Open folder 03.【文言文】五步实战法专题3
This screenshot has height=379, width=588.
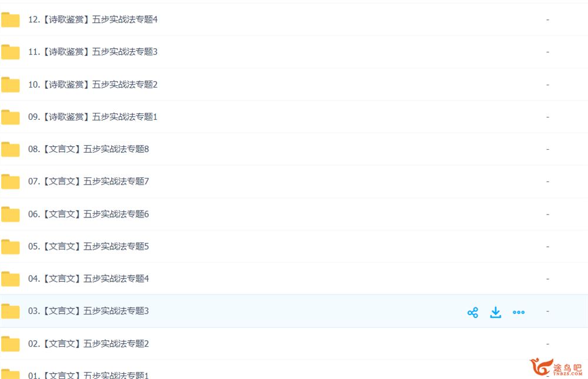pyautogui.click(x=89, y=311)
